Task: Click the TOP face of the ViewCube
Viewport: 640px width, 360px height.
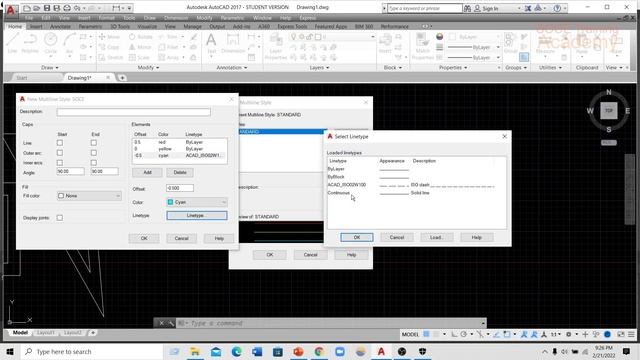Action: [x=609, y=111]
